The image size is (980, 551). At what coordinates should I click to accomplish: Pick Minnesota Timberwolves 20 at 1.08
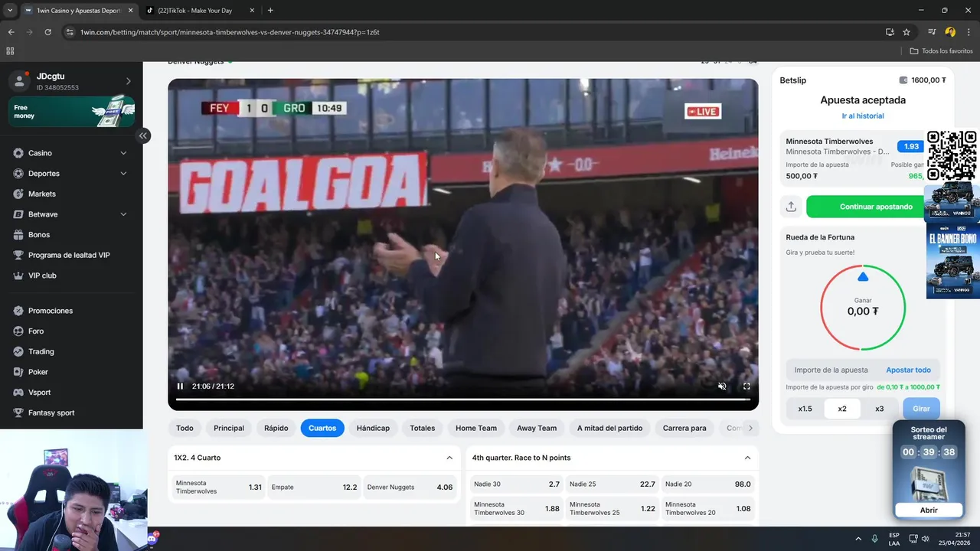pyautogui.click(x=708, y=509)
